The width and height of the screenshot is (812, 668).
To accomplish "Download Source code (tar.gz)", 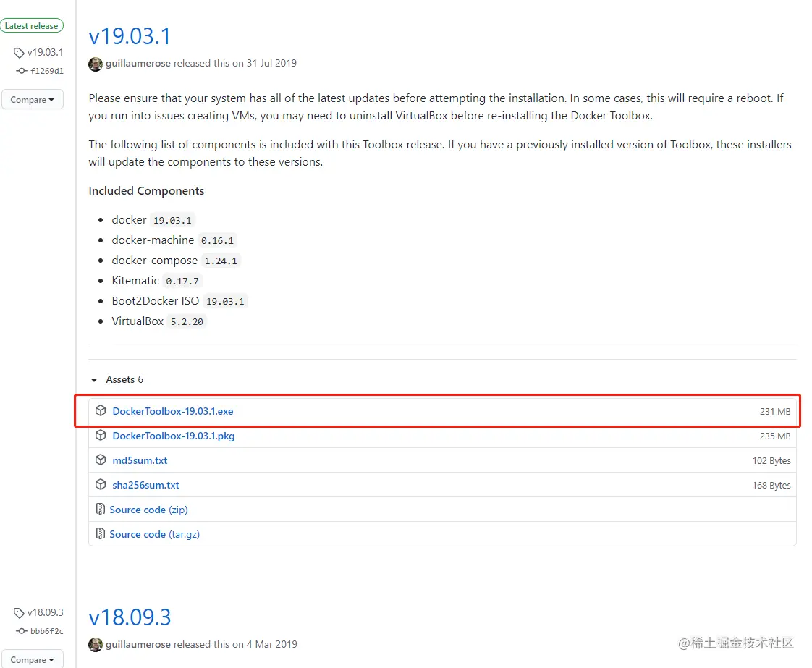I will pos(154,534).
